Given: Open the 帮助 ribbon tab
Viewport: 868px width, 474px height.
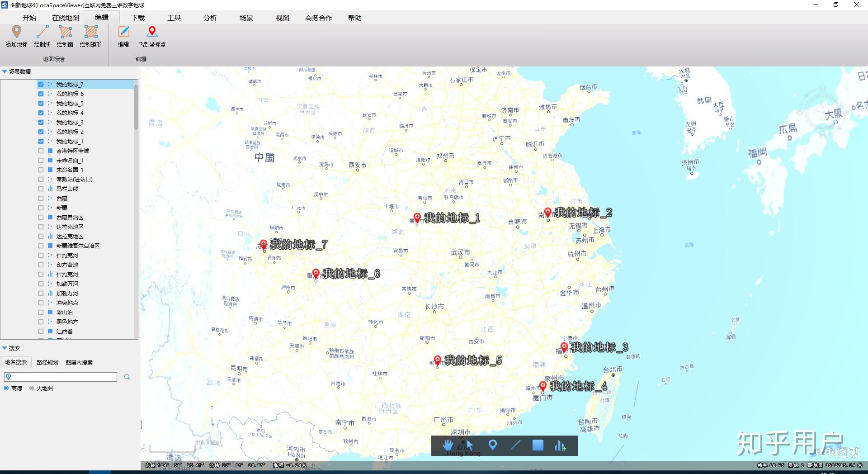Looking at the screenshot, I should tap(355, 18).
